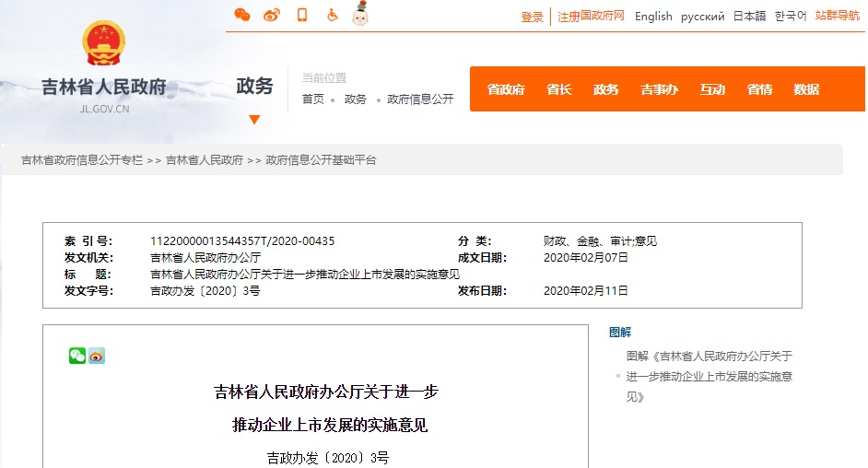Select 吉事办 in the orange navigation bar
This screenshot has width=868, height=468.
pyautogui.click(x=659, y=89)
